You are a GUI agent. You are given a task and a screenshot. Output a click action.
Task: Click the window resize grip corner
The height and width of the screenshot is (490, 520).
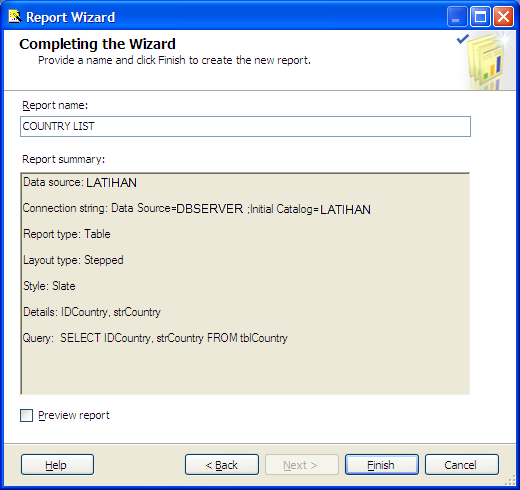[510, 480]
